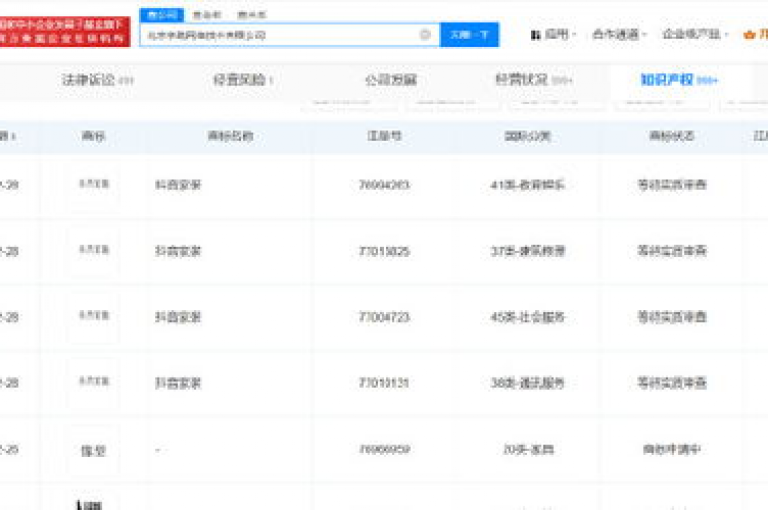
Task: Click registration number 77015825
Action: click(x=384, y=251)
